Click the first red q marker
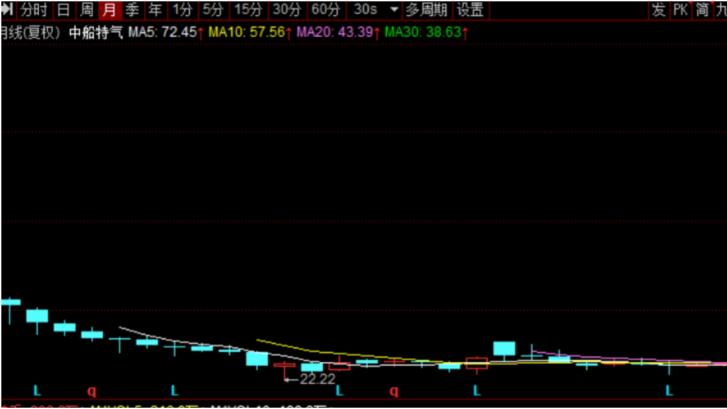The image size is (727, 409). pos(92,391)
